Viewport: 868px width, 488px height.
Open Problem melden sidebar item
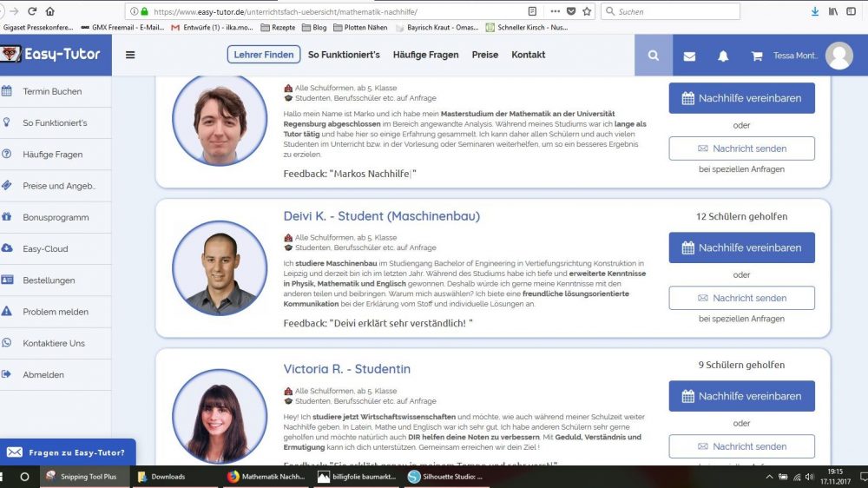(x=56, y=312)
